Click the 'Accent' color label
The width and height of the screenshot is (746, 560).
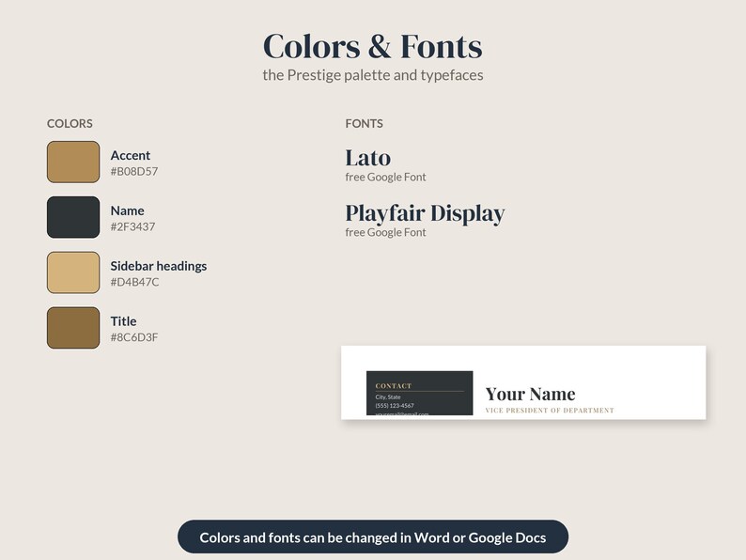click(131, 155)
